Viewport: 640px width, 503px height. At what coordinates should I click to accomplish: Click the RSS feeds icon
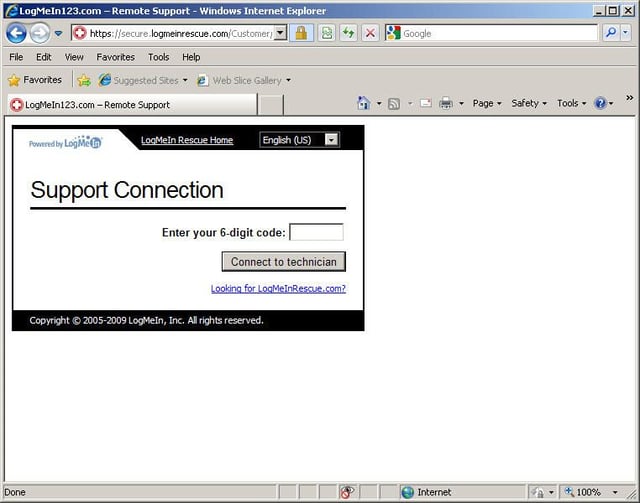click(394, 104)
